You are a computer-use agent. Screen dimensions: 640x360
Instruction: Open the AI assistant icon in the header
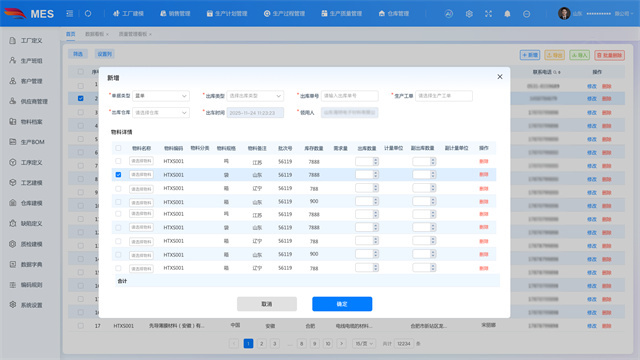pos(449,14)
